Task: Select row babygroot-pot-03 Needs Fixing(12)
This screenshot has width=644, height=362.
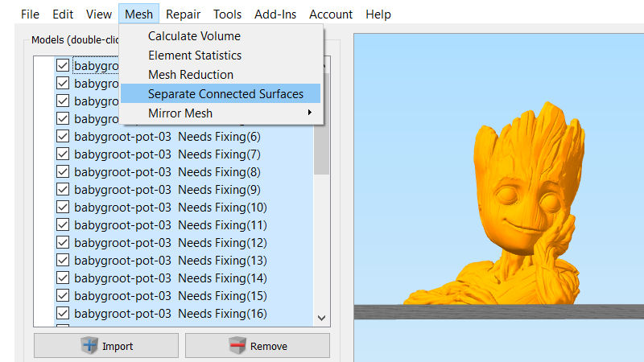Action: coord(184,243)
